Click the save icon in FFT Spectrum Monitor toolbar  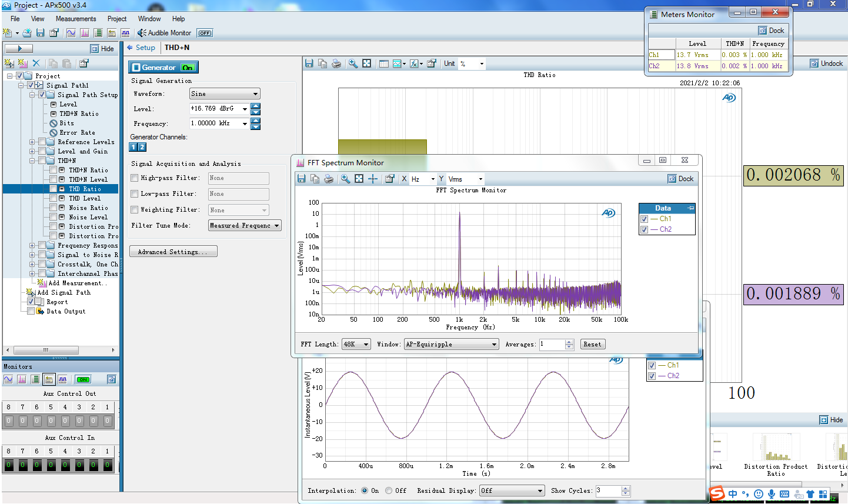301,179
